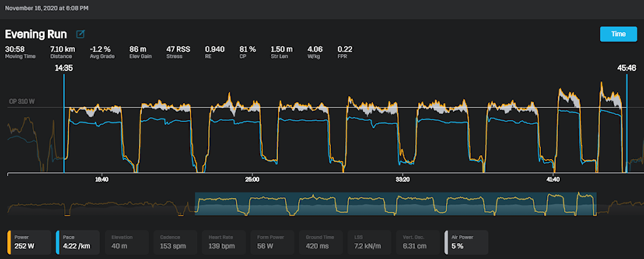This screenshot has width=644, height=259.
Task: Enable the Heart Rate metric
Action: click(223, 243)
